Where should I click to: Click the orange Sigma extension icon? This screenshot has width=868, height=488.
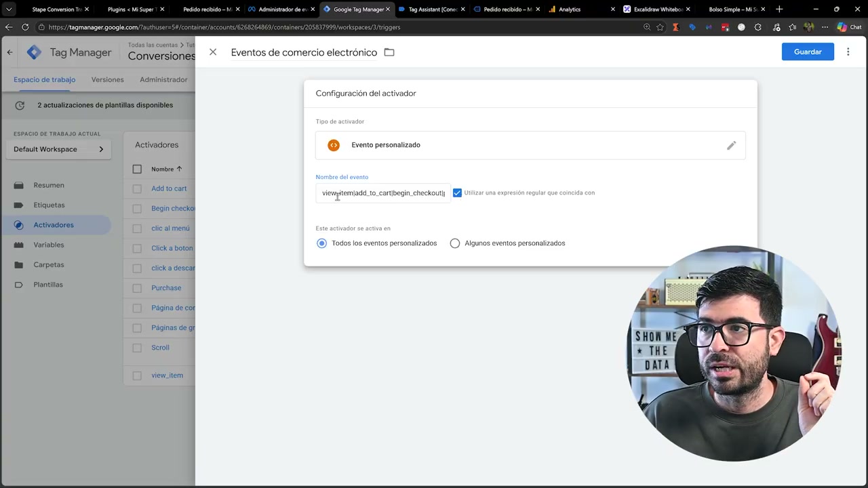click(676, 27)
